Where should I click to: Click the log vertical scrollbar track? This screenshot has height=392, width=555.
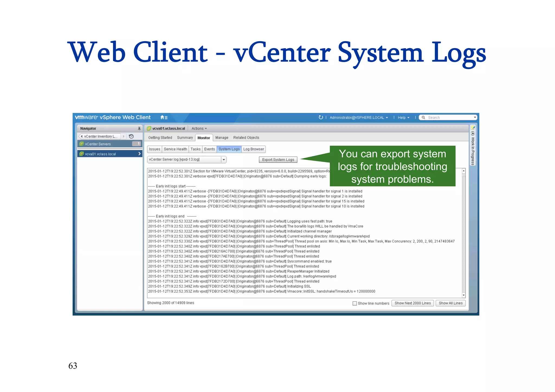click(x=464, y=233)
